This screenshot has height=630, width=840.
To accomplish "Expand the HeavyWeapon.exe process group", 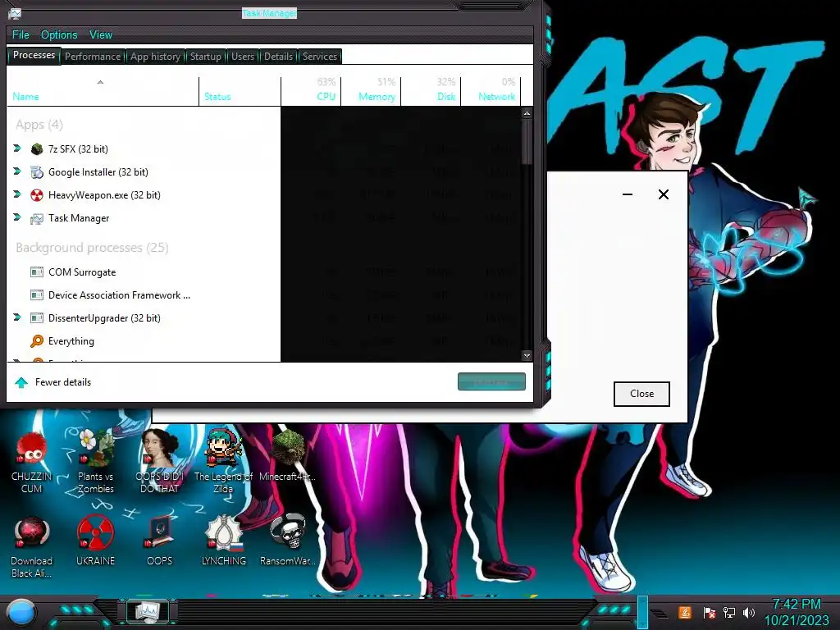I will (17, 194).
